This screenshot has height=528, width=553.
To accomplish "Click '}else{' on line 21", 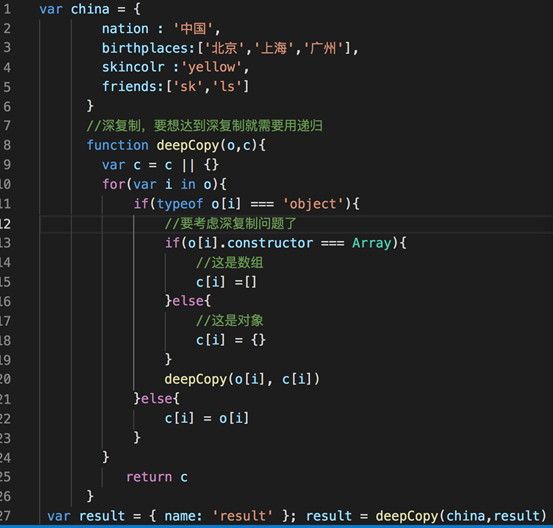I will (157, 399).
